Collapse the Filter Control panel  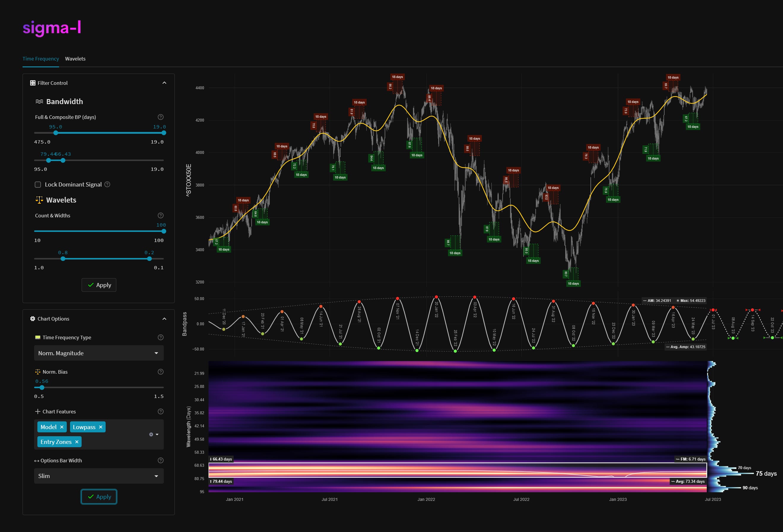[164, 83]
